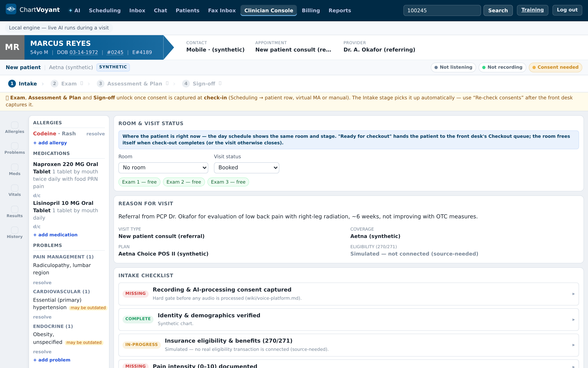
Task: Click hypertension may be outdated tag
Action: [88, 308]
